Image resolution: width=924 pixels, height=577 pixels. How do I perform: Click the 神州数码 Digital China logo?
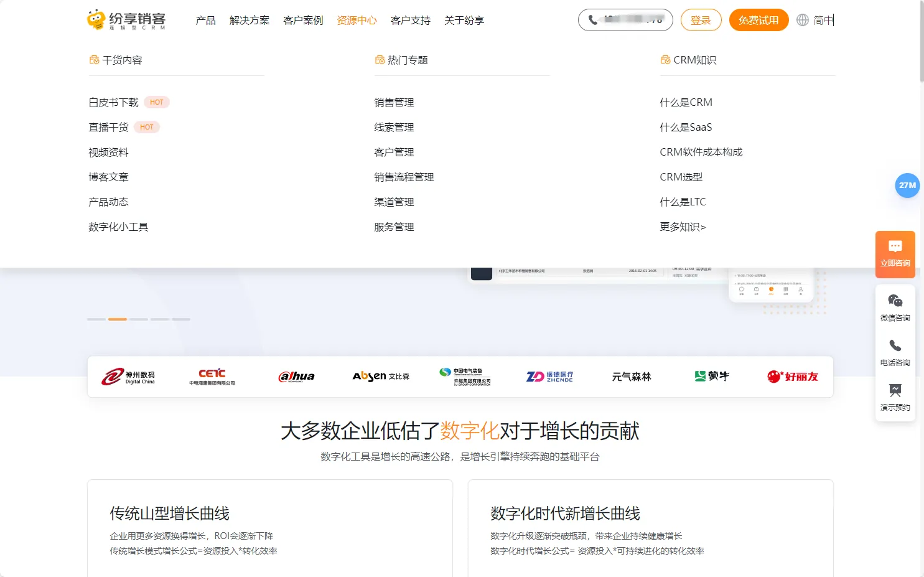pos(128,377)
